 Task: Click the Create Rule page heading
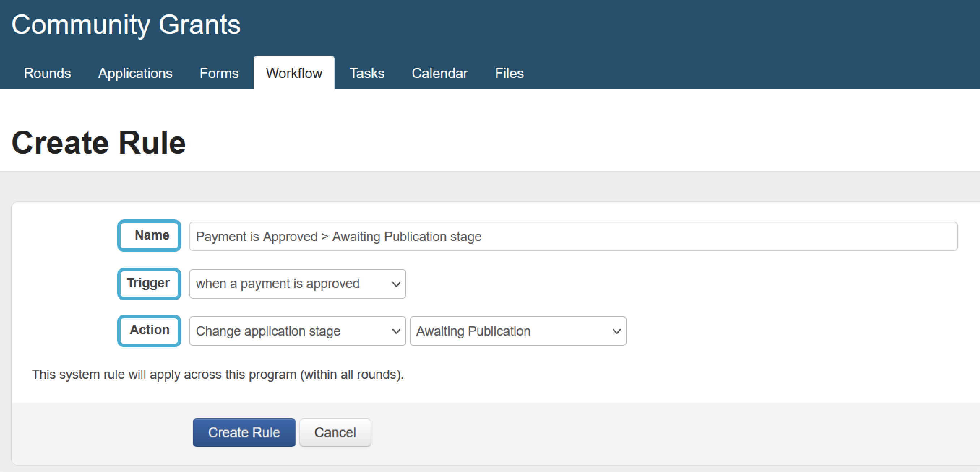(x=99, y=143)
